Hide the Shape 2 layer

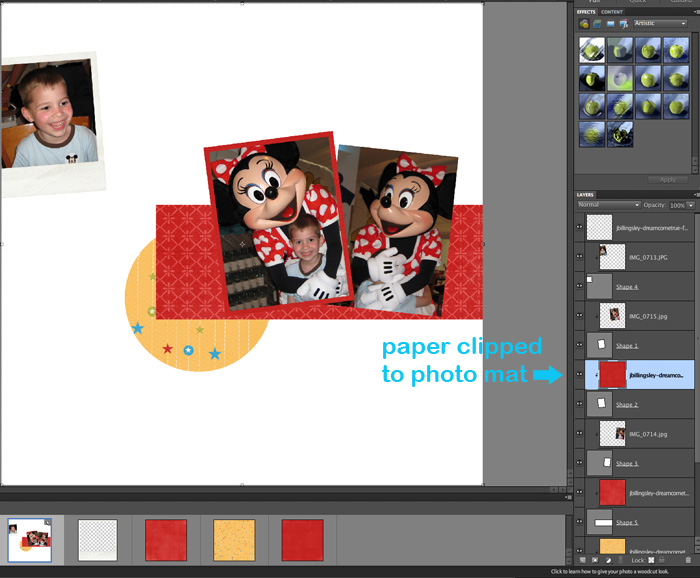click(x=579, y=403)
